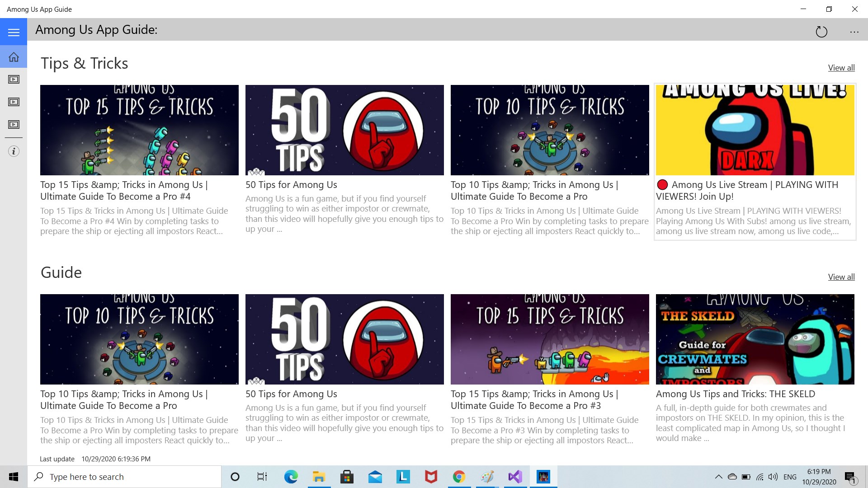Open the third video section icon in sidebar
The image size is (868, 488).
tap(14, 125)
